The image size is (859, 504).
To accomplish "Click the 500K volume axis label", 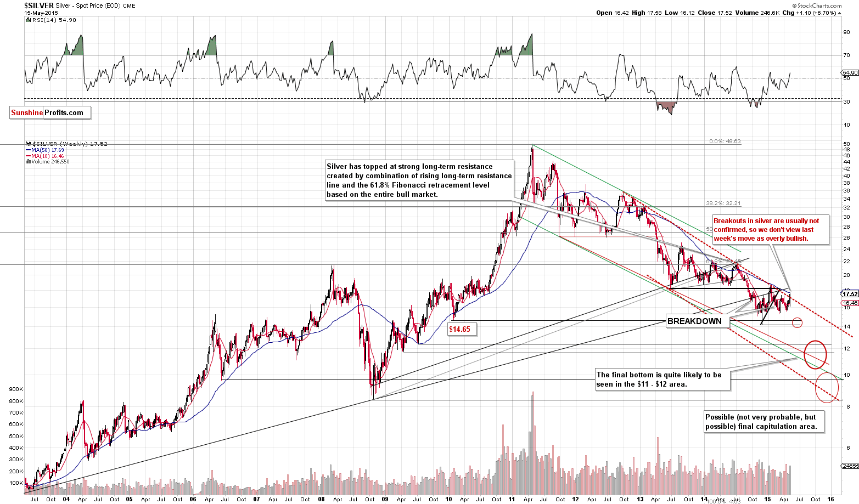I will point(15,437).
